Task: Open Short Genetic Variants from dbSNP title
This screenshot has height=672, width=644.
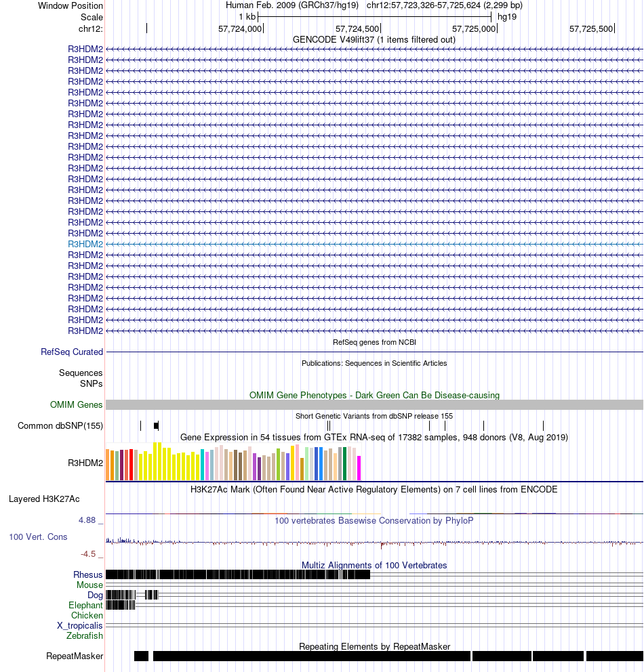Action: coord(374,416)
